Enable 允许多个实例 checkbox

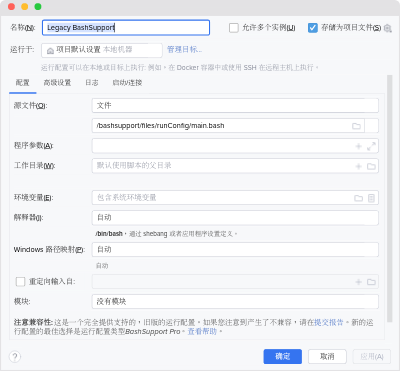[x=234, y=28]
